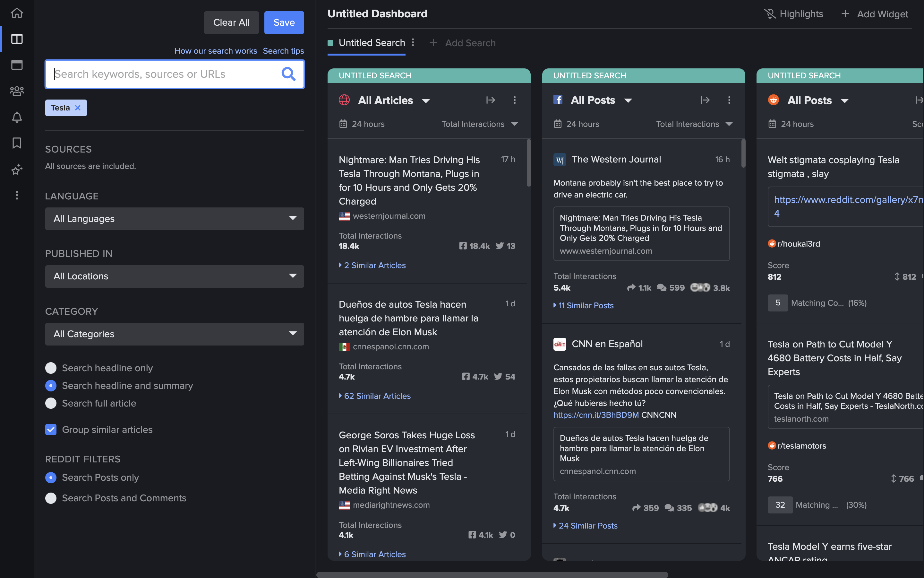
Task: Click Facebook column vertical scrollbar
Action: [x=743, y=153]
